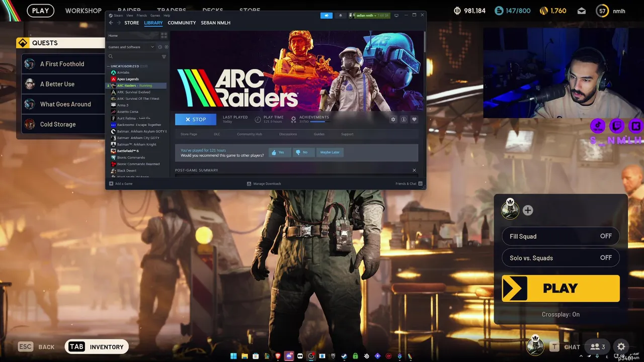Viewport: 644px width, 362px height.
Task: Add ARC Raiders to favorites heart icon
Action: coord(414,120)
